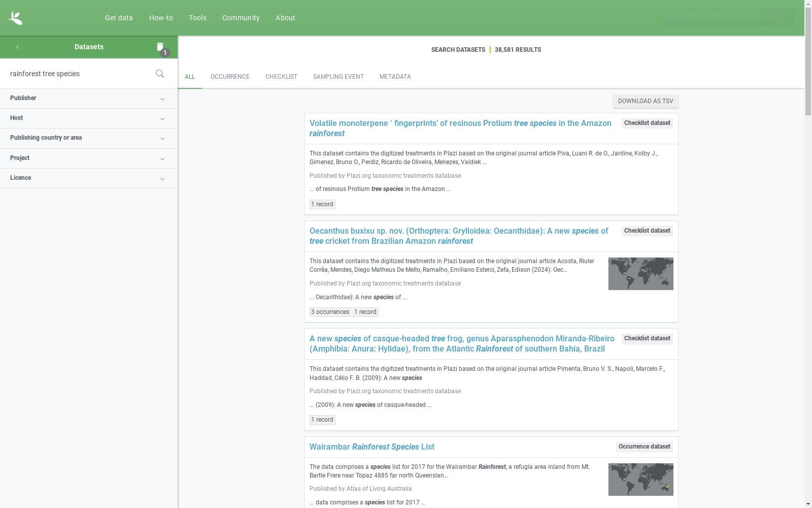Viewport: 812px width, 508px height.
Task: Open the Get data menu
Action: (x=119, y=18)
